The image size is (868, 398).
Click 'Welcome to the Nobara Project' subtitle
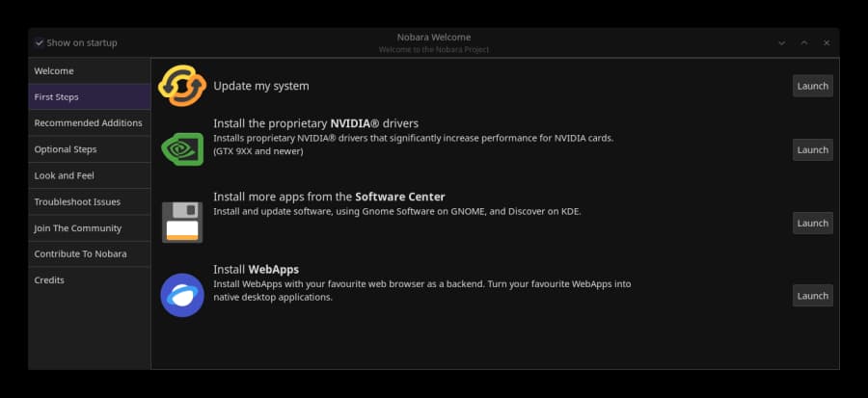434,50
